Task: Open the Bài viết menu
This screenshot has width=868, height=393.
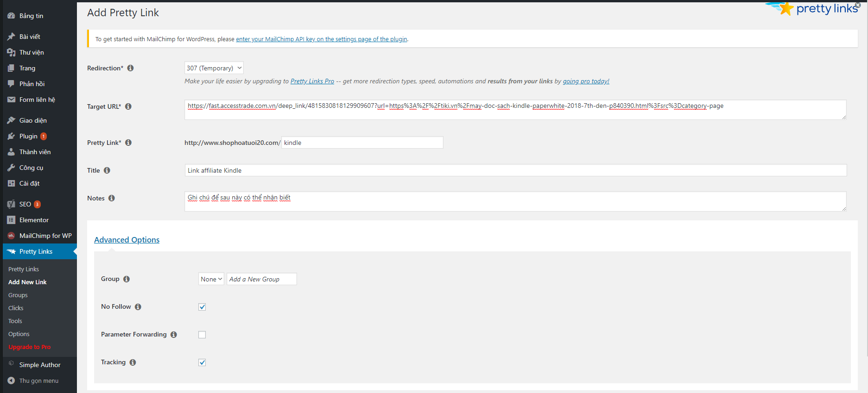Action: pos(40,37)
